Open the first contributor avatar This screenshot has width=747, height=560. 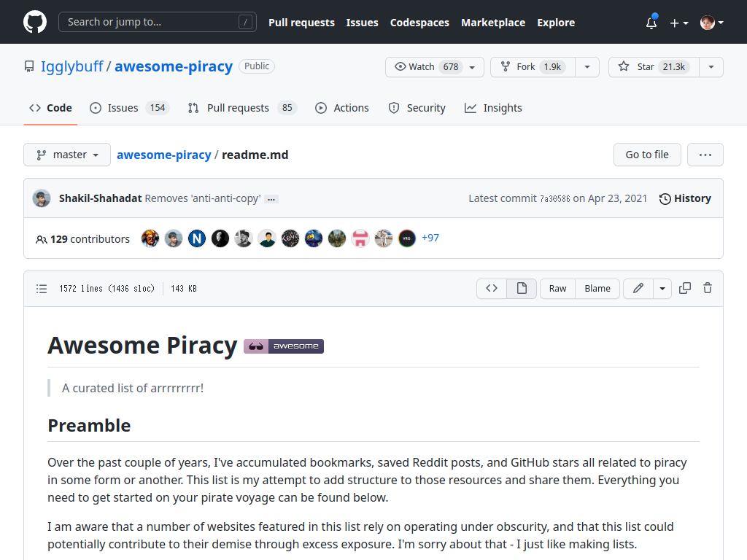[x=150, y=238]
